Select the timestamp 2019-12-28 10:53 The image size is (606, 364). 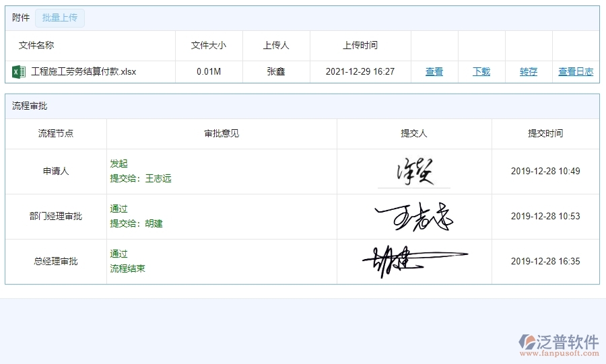545,217
